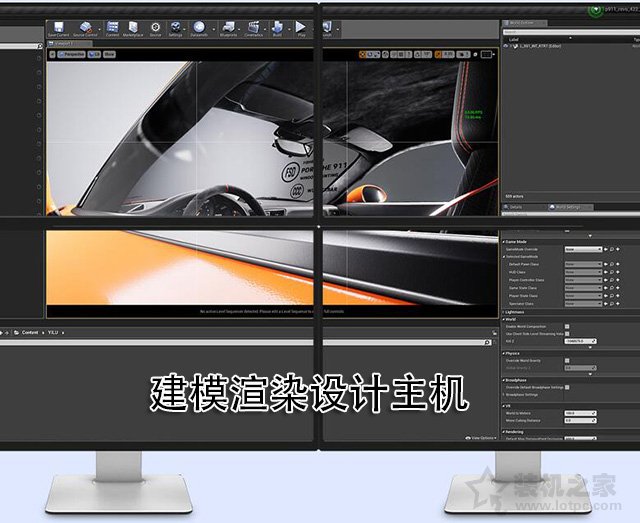
Task: Open Source Control from the toolbar
Action: click(85, 28)
